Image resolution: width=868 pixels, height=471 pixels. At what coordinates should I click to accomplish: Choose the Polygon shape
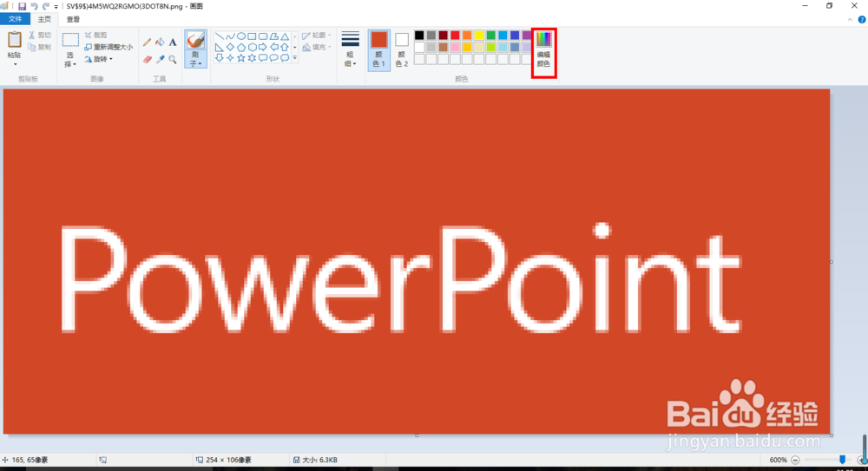[273, 36]
